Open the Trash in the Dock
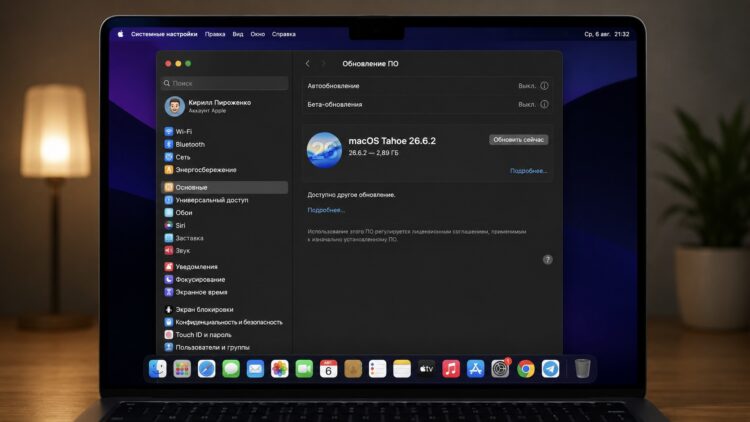Image resolution: width=750 pixels, height=422 pixels. (582, 369)
